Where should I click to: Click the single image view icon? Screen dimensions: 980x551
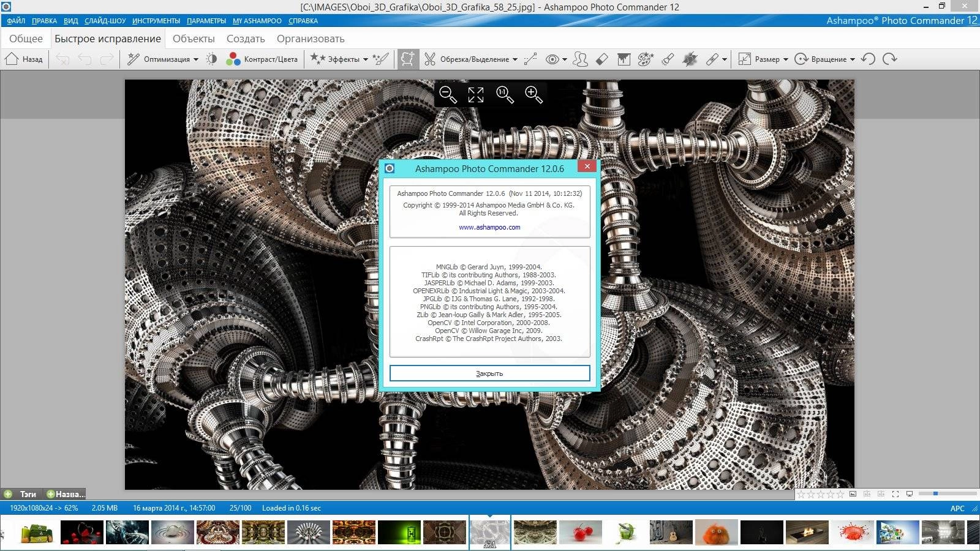point(853,494)
